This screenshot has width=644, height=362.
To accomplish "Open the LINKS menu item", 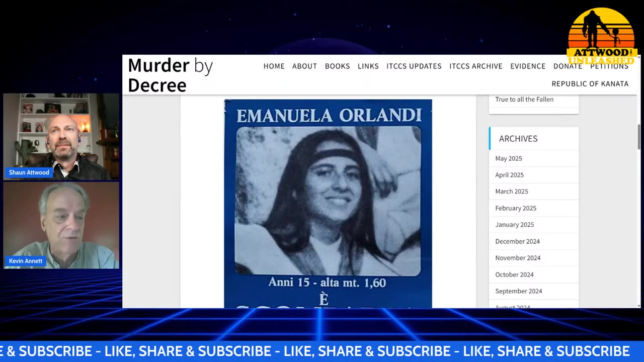I will pos(368,66).
